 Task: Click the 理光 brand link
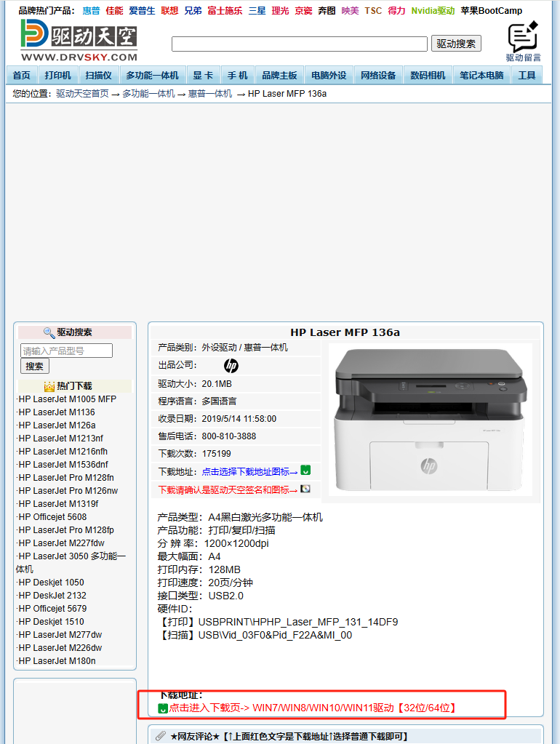coord(280,11)
